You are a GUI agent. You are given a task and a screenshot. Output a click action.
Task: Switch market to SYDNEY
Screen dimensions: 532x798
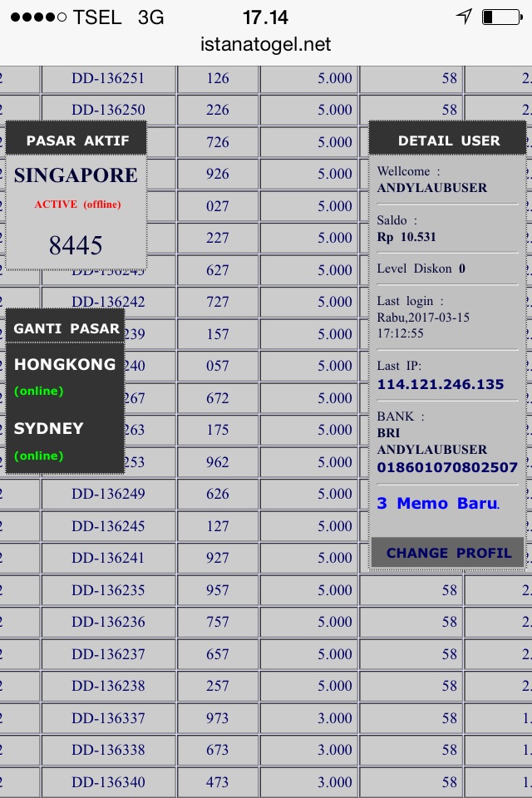49,429
